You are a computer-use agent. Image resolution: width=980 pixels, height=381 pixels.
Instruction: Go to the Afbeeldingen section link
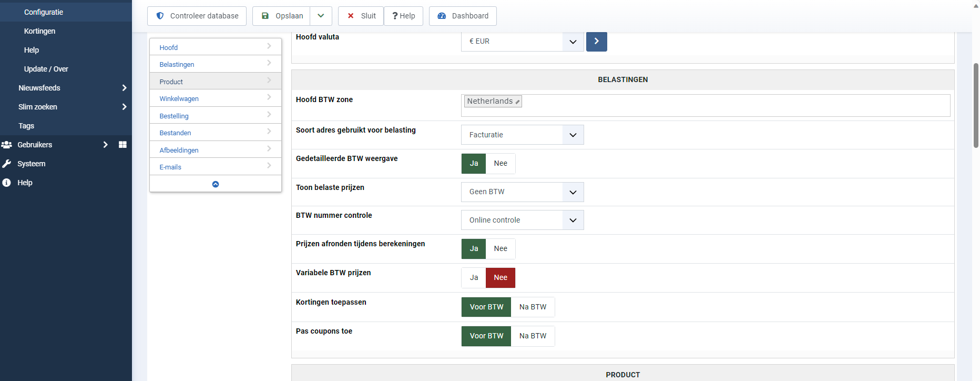179,151
